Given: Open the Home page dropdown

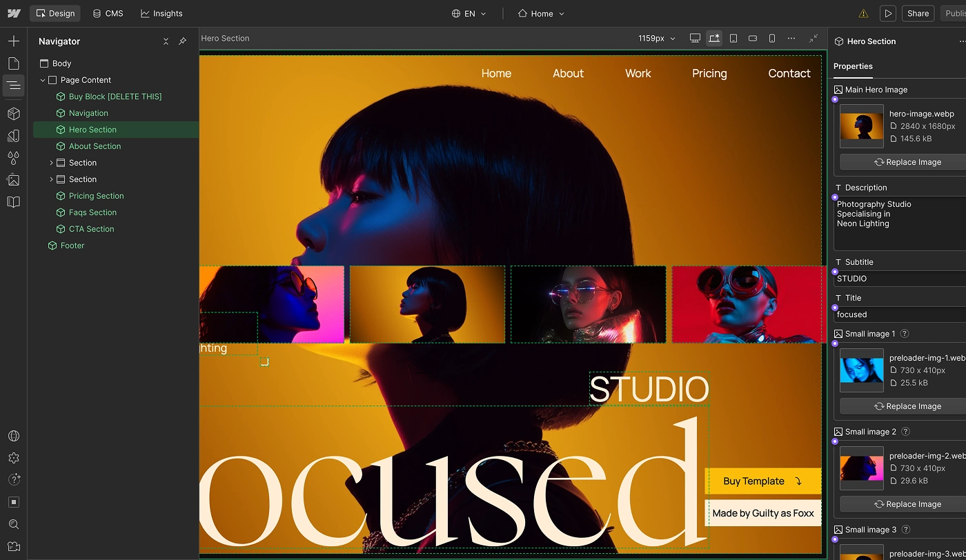Looking at the screenshot, I should 541,13.
